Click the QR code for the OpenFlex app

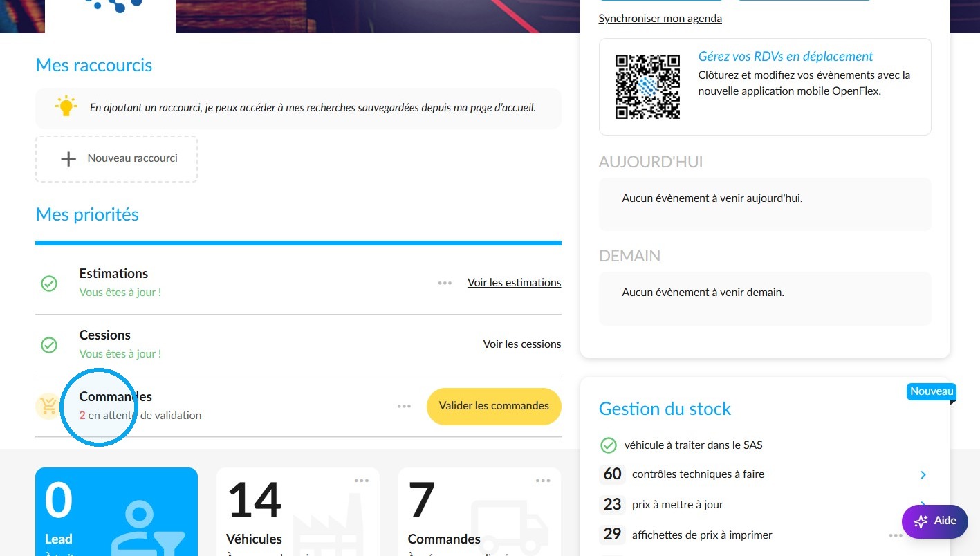(647, 86)
